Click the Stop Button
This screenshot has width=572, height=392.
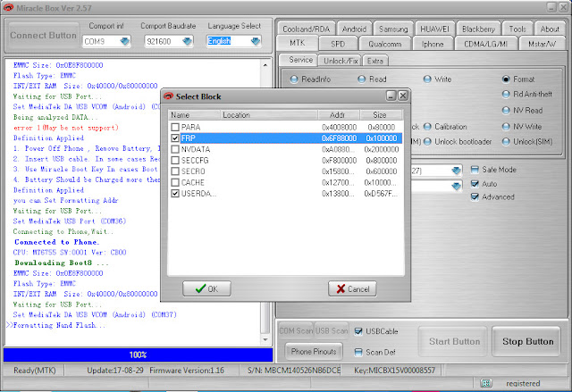pyautogui.click(x=527, y=341)
